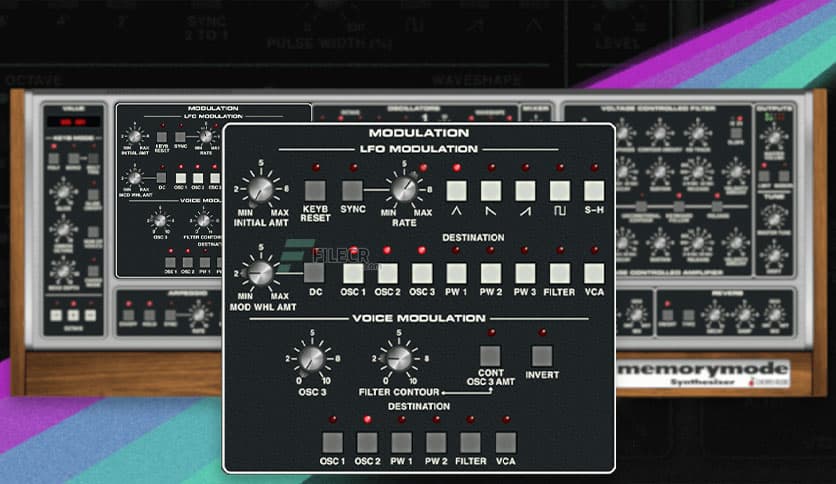Enable the LFO Sync button

pos(352,191)
